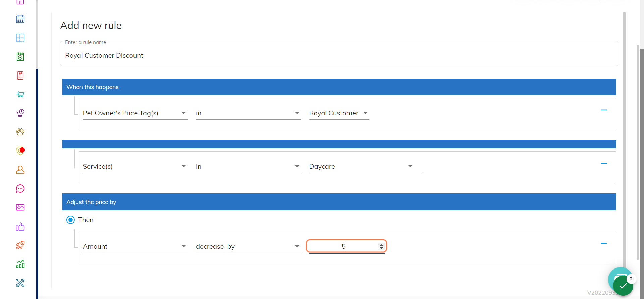Open the red report card icon
Image resolution: width=644 pixels, height=299 pixels.
coord(20,75)
